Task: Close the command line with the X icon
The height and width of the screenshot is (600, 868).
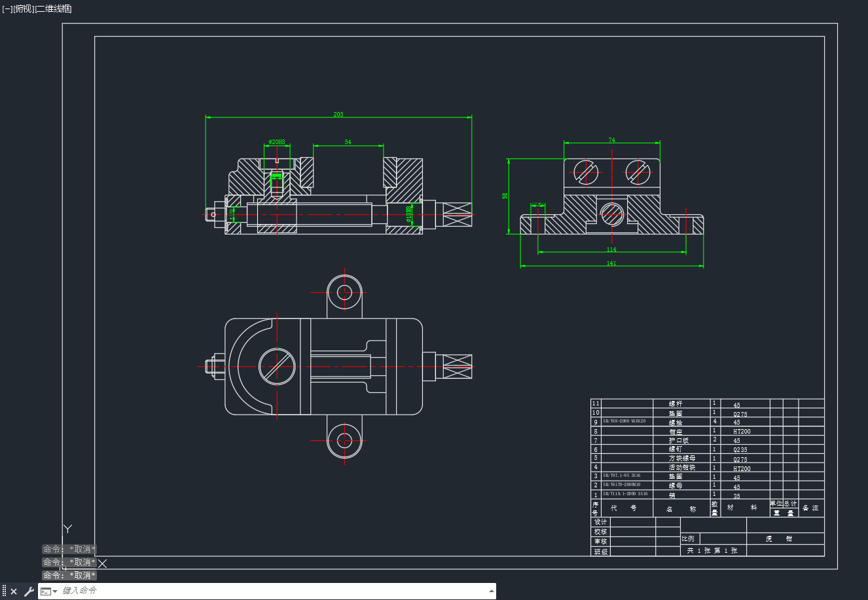Action: pos(14,591)
